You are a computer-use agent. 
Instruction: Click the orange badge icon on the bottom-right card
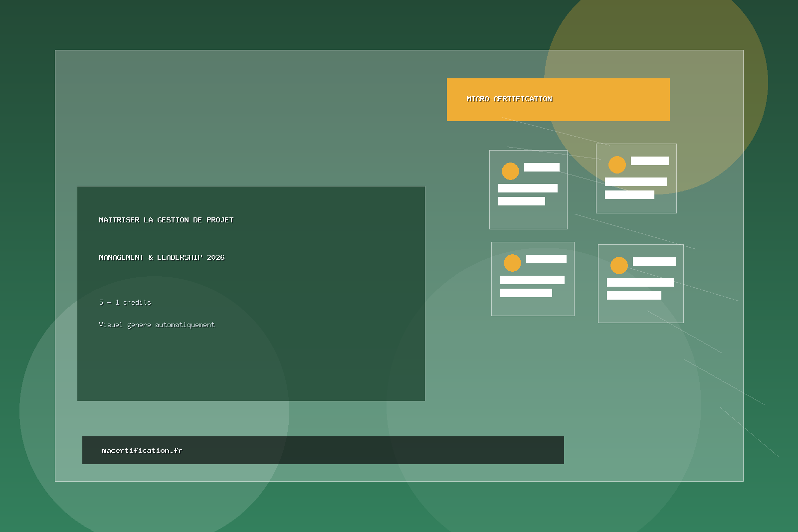coord(619,265)
